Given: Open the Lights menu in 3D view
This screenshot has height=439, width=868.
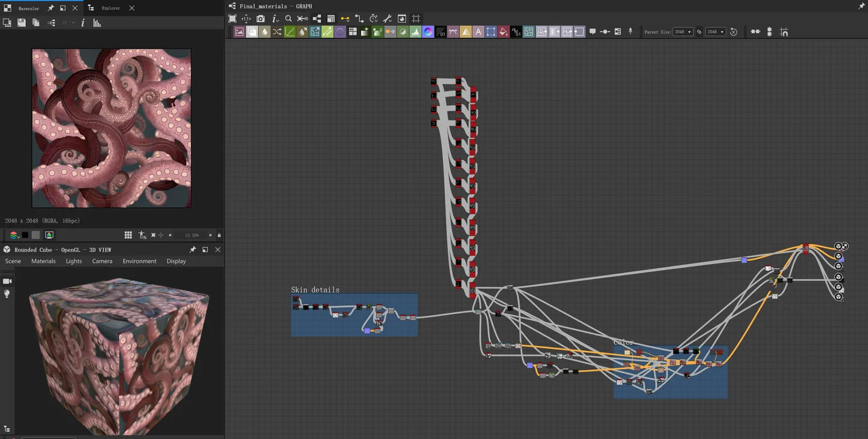Looking at the screenshot, I should [74, 261].
